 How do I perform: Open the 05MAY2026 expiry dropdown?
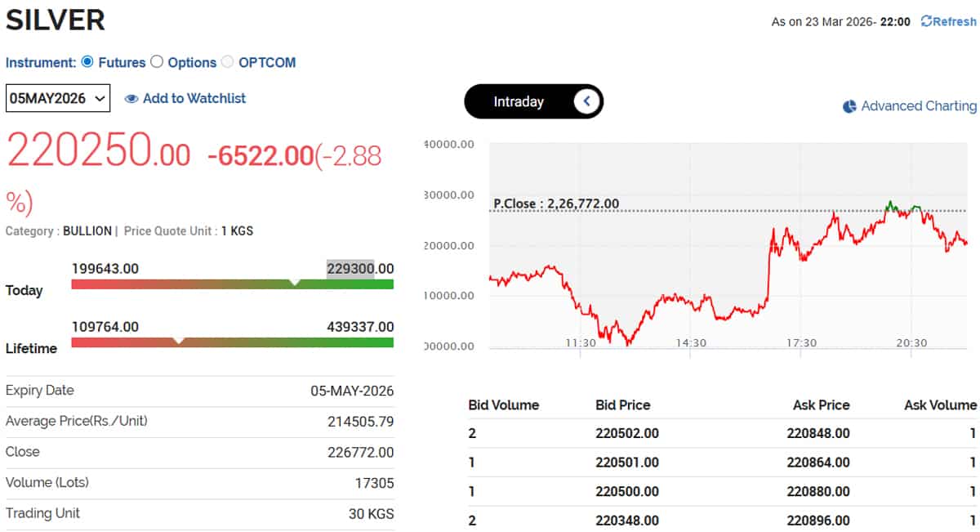tap(58, 99)
